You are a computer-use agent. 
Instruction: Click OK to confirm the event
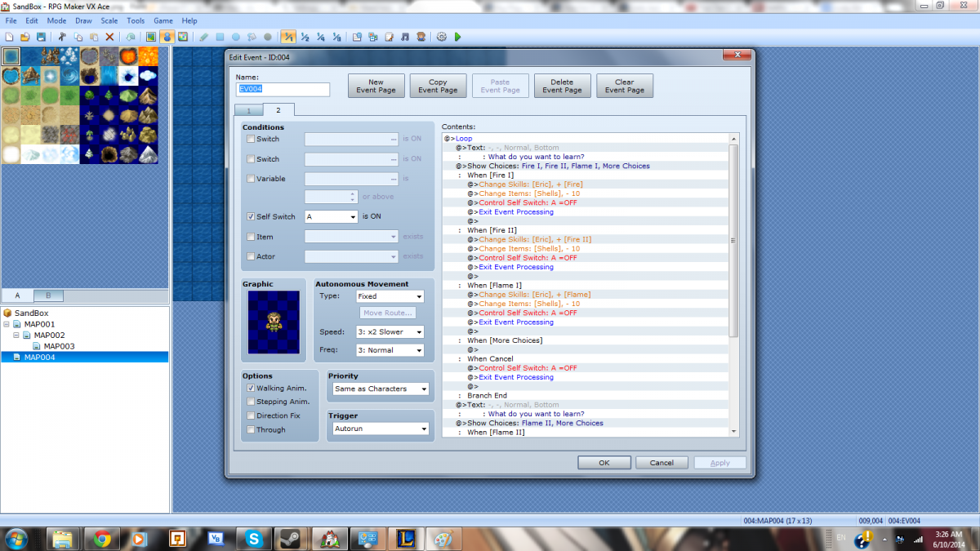point(604,463)
